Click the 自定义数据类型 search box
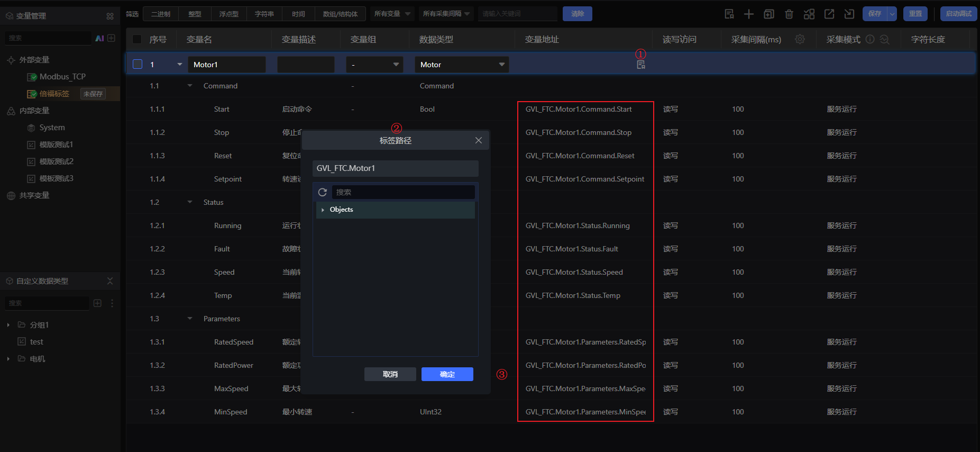Image resolution: width=980 pixels, height=452 pixels. point(47,303)
